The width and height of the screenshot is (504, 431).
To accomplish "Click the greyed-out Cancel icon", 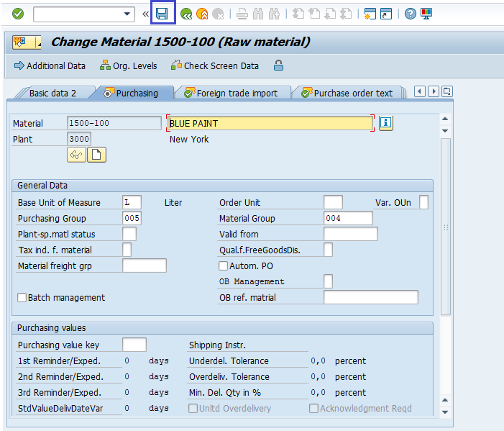I will coord(218,14).
